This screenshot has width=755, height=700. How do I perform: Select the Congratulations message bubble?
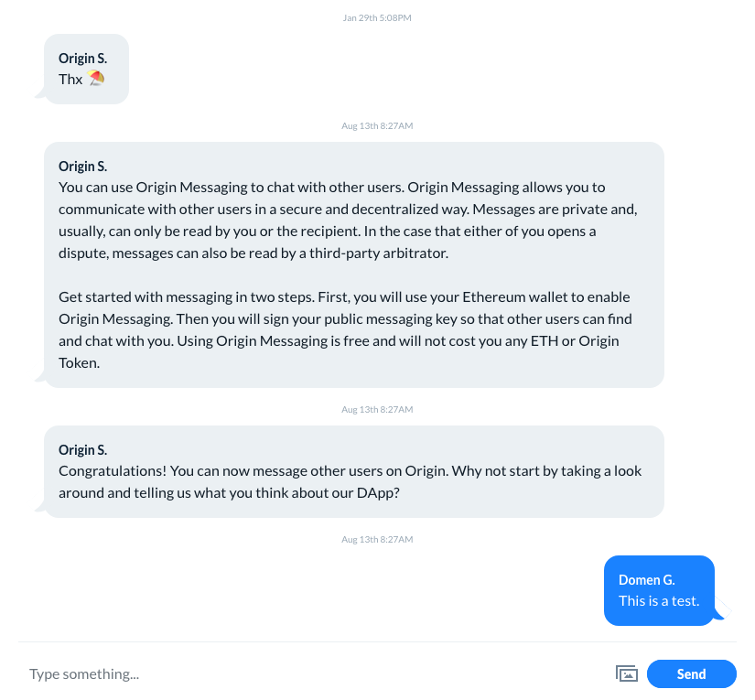click(352, 470)
